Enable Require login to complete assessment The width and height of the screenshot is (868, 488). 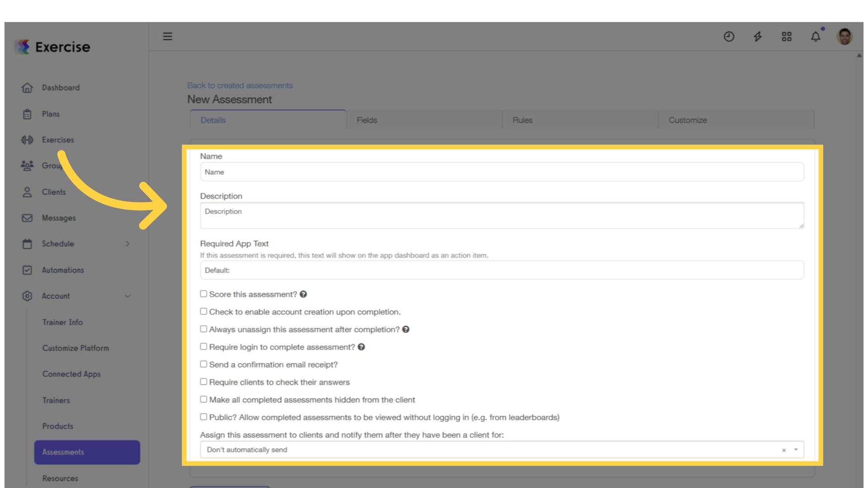coord(203,347)
